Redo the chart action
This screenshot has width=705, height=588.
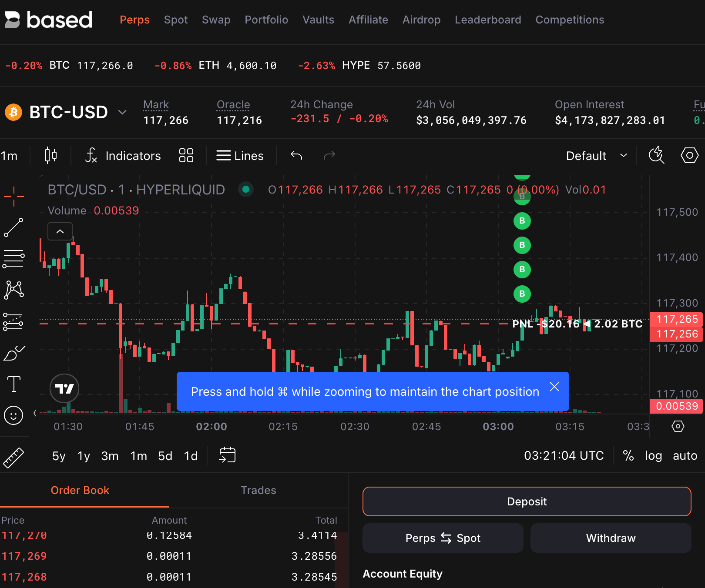(x=329, y=155)
